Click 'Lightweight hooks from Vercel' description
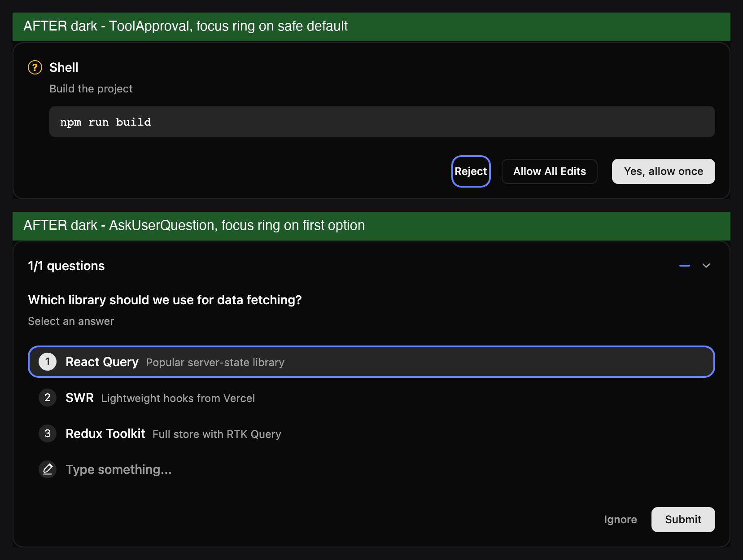This screenshot has height=560, width=743. pyautogui.click(x=178, y=398)
